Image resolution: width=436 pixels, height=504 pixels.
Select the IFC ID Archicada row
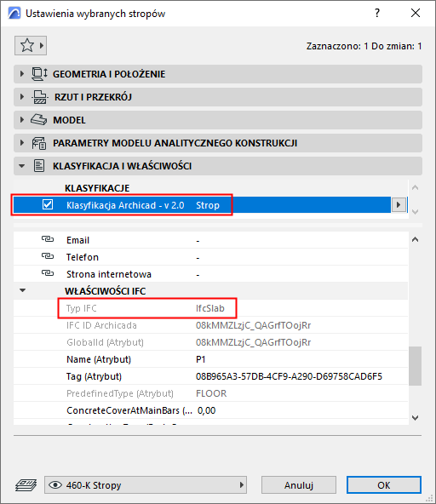coord(210,325)
